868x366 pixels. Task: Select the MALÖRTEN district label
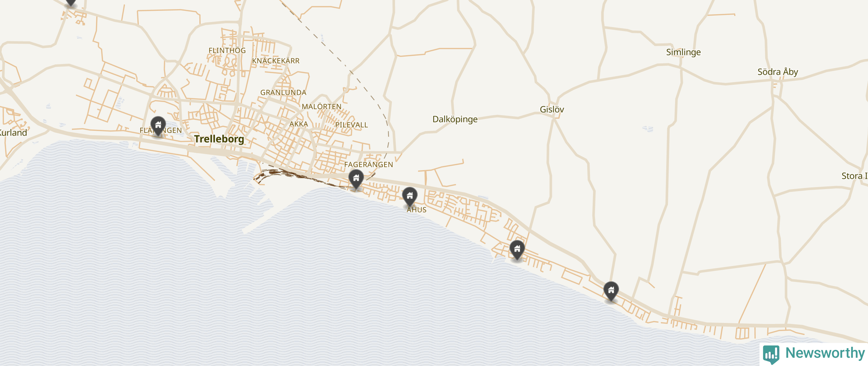[x=321, y=107]
